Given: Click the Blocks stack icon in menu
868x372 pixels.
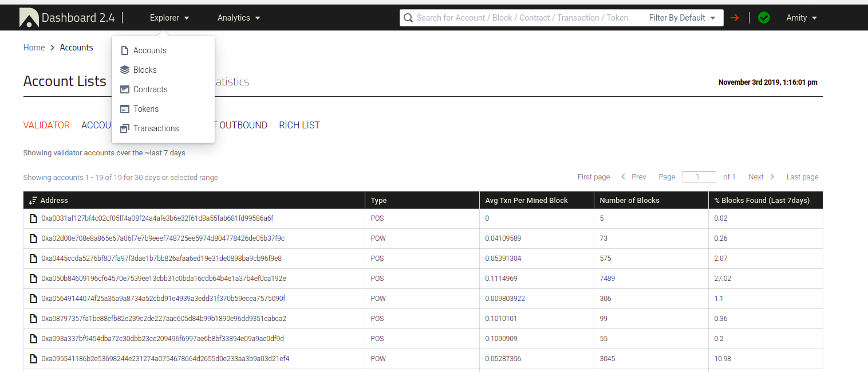Looking at the screenshot, I should tap(125, 70).
